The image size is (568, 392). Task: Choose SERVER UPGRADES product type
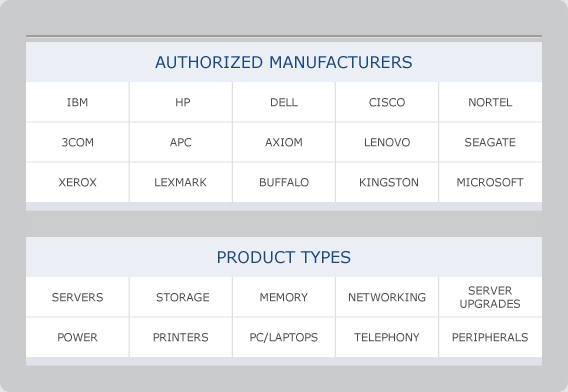490,297
